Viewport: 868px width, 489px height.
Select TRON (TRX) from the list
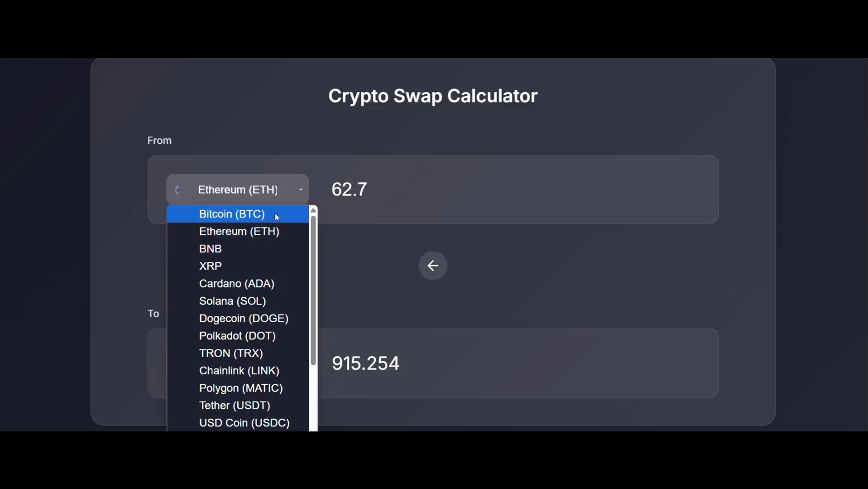(230, 353)
